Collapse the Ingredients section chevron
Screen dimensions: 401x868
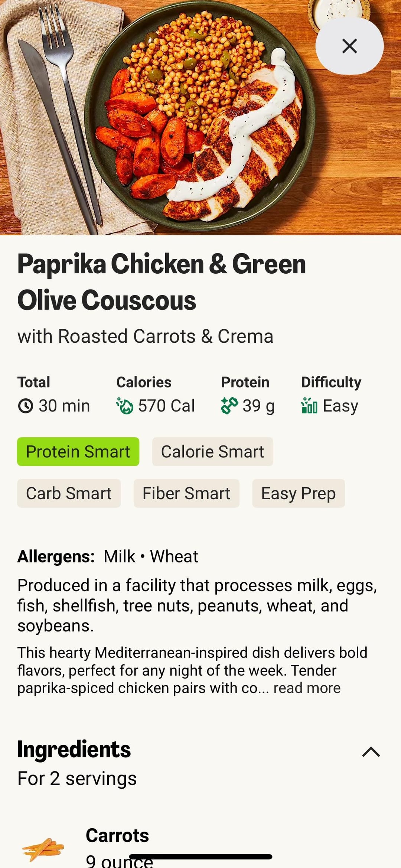coord(371,752)
